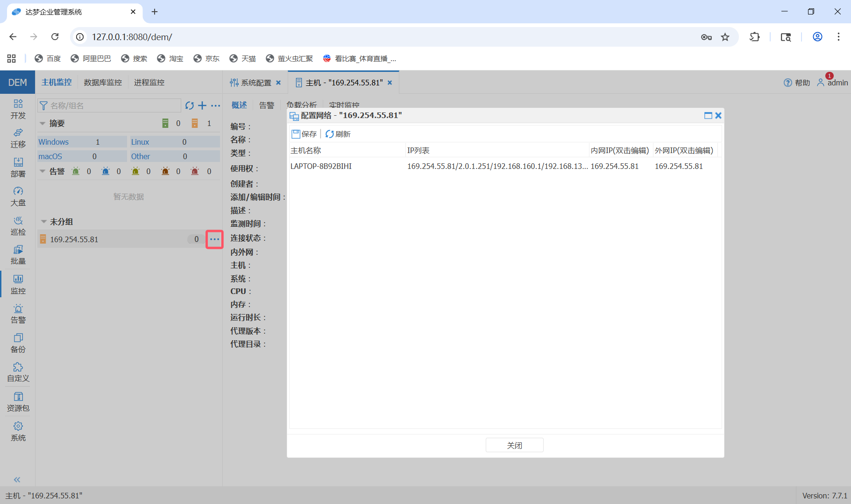Refresh the host list in left panel
Screen dimensions: 851x504
click(x=189, y=105)
